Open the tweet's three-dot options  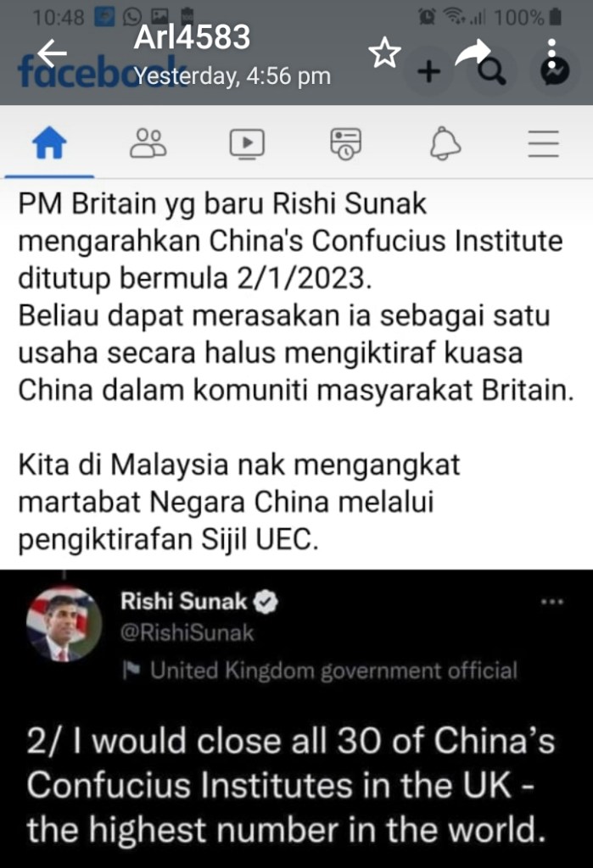[x=552, y=602]
